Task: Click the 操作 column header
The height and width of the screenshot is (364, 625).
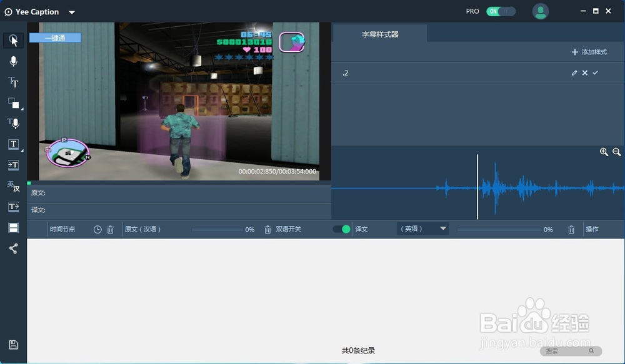Action: (x=592, y=229)
